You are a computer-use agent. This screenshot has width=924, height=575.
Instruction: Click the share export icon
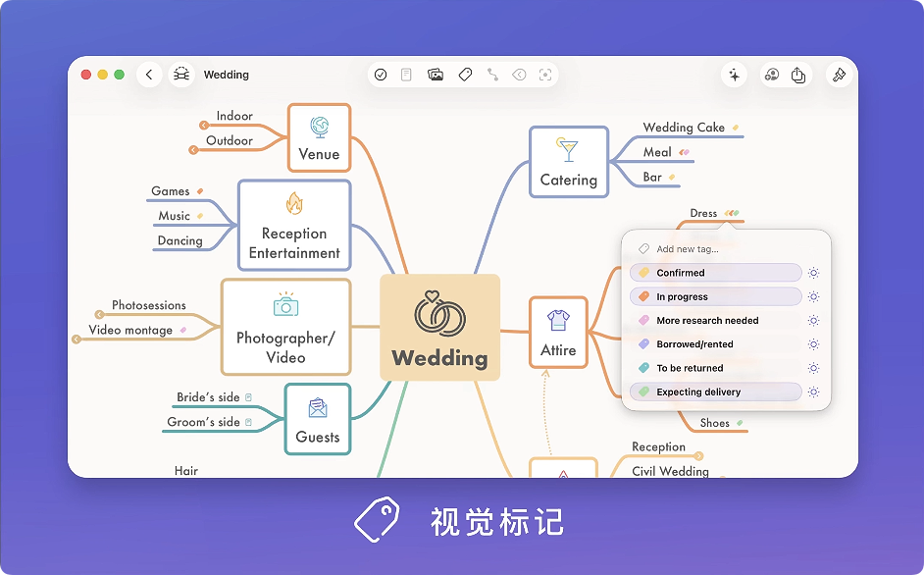coord(798,75)
